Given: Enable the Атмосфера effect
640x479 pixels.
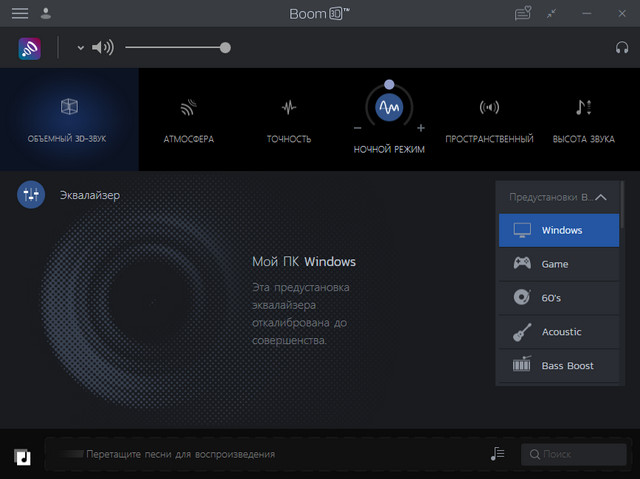Looking at the screenshot, I should point(189,118).
